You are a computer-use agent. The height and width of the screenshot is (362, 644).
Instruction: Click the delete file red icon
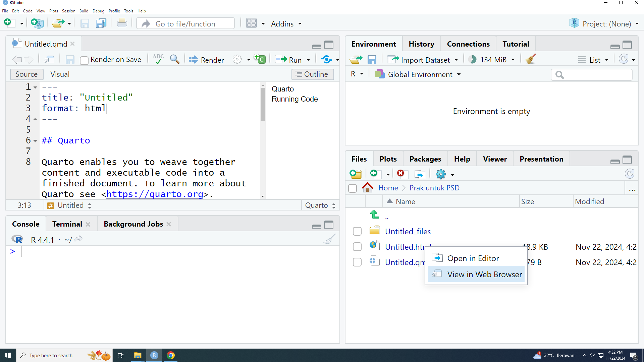pos(400,173)
